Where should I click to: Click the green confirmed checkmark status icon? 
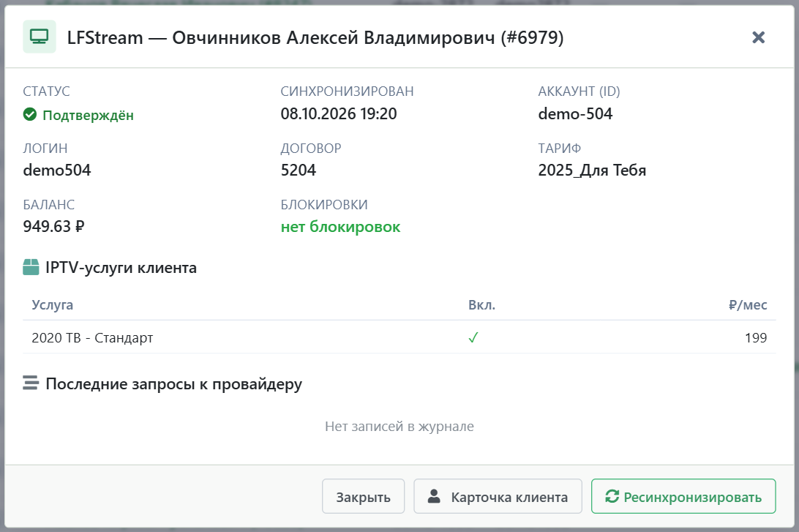click(x=30, y=115)
